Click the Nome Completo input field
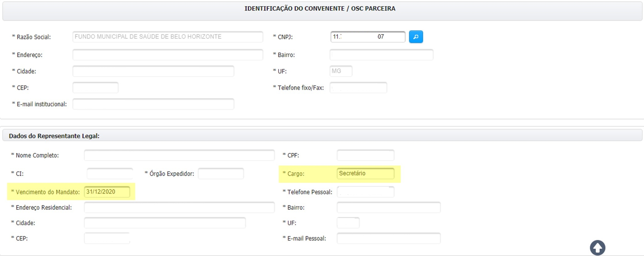This screenshot has height=256, width=644. point(179,155)
